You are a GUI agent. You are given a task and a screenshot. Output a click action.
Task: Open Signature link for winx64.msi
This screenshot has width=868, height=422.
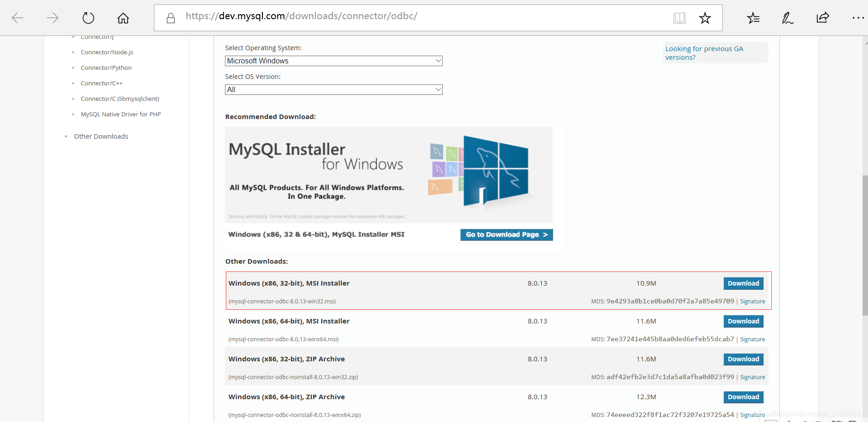coord(753,339)
